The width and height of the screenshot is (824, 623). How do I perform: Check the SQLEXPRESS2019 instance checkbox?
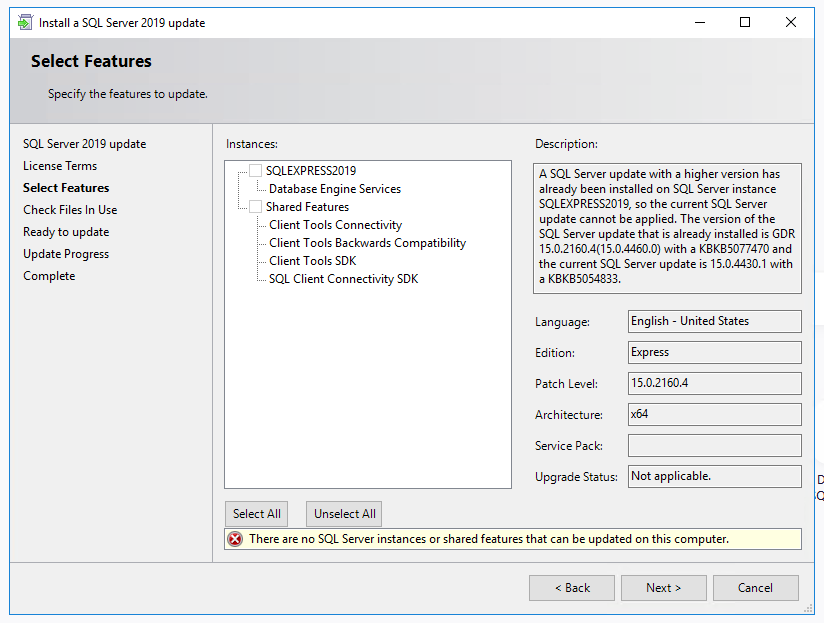click(x=255, y=171)
